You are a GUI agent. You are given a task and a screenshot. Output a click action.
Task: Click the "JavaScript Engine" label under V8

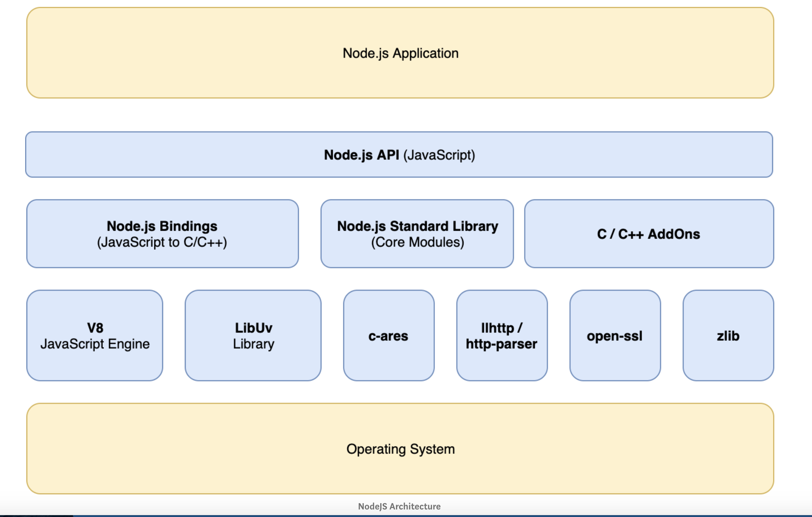pos(95,344)
